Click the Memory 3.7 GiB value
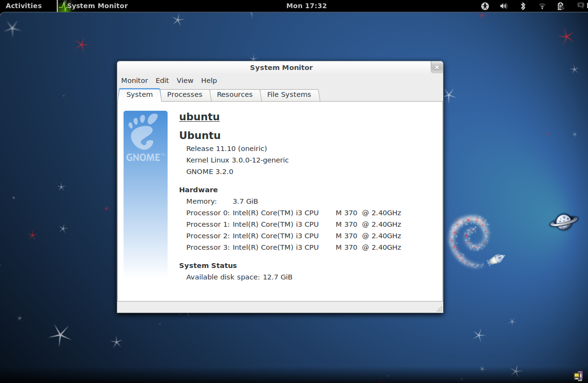Image resolution: width=588 pixels, height=383 pixels. [x=245, y=201]
